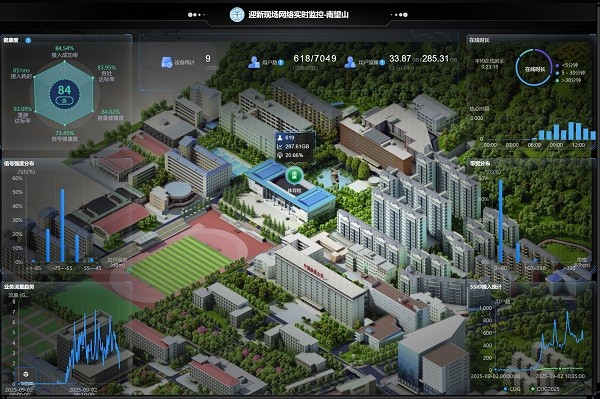The image size is (600, 399).
Task: Click the small circular icon in traffic trend panel
Action: coord(26,374)
